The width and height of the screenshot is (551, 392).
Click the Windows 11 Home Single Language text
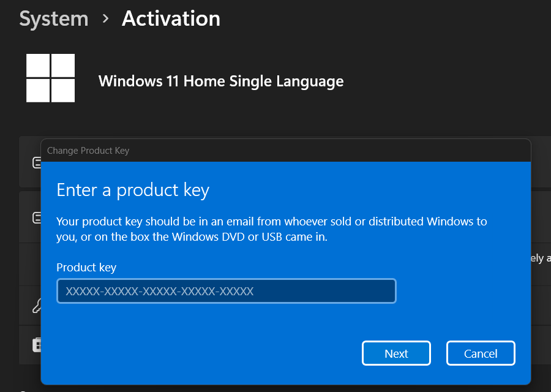coord(221,81)
